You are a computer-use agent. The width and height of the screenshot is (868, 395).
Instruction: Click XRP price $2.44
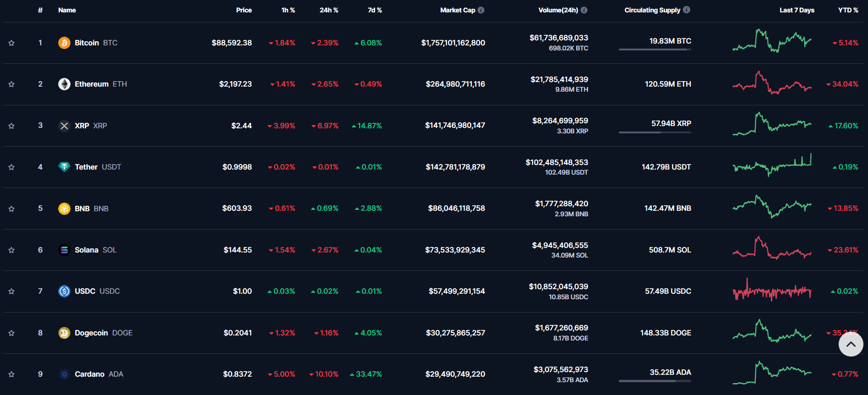241,126
